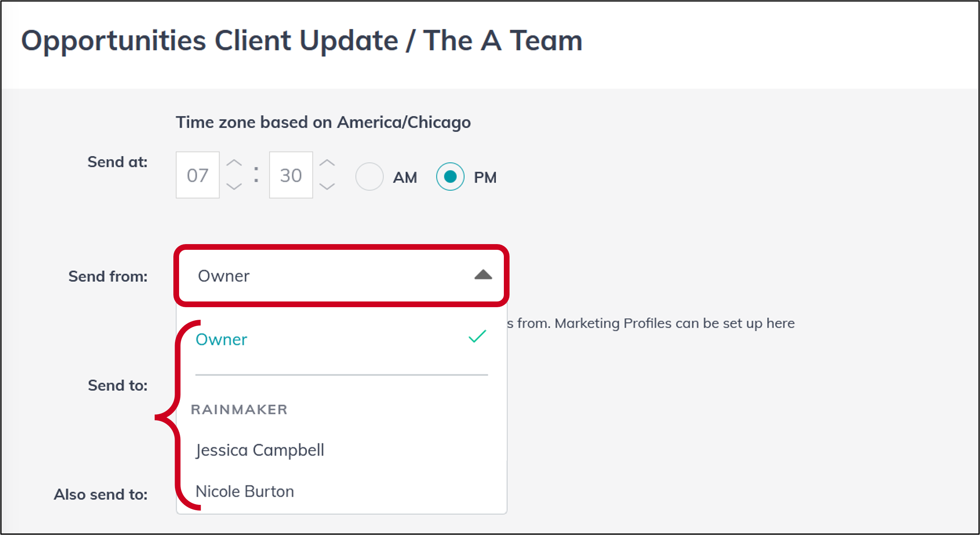Choose the Owner option in the list
The height and width of the screenshot is (535, 980).
(x=341, y=339)
